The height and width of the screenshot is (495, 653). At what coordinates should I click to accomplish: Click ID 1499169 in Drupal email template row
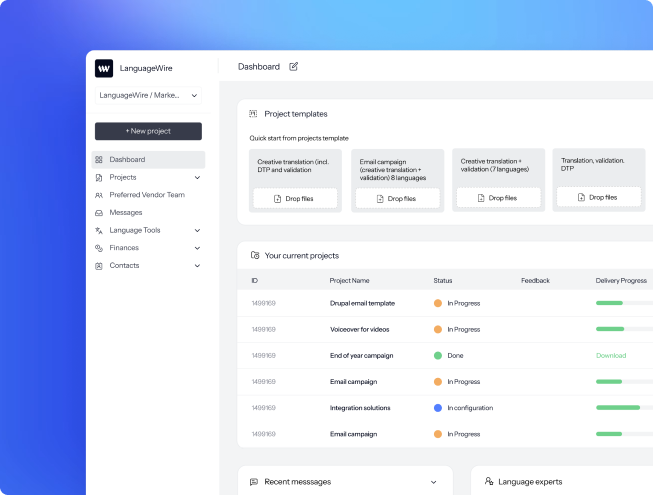[x=264, y=303]
